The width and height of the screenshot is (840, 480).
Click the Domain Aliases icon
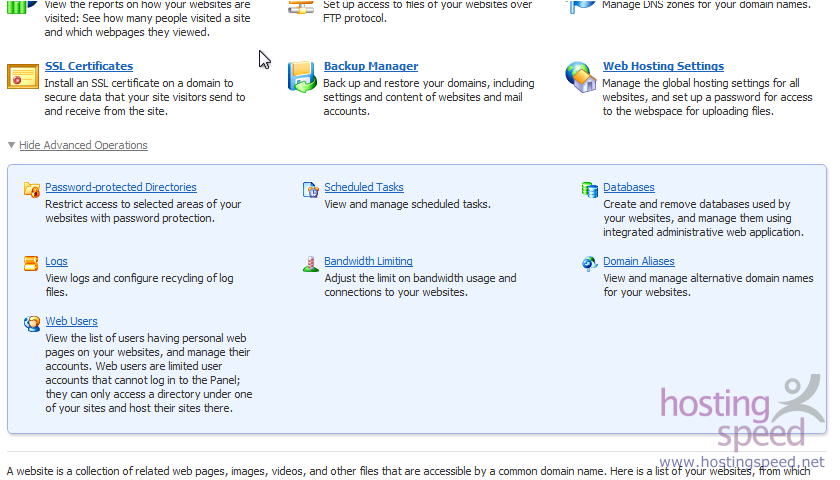click(x=589, y=263)
